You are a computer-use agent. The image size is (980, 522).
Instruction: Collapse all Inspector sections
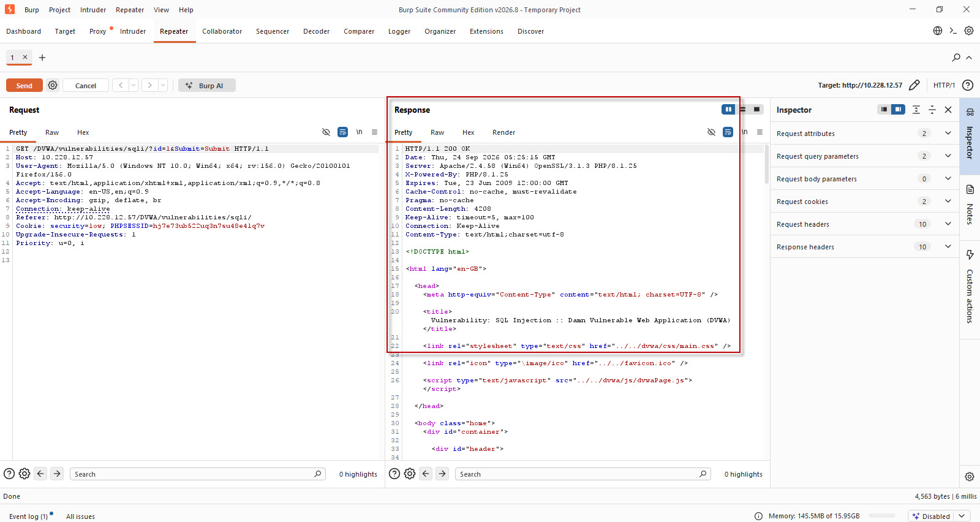coord(932,110)
